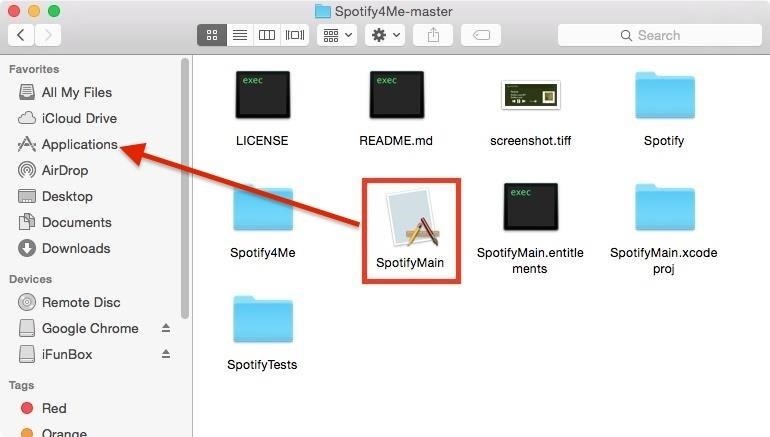This screenshot has width=770, height=437.
Task: Zoom the Finder window with green button
Action: tap(54, 11)
